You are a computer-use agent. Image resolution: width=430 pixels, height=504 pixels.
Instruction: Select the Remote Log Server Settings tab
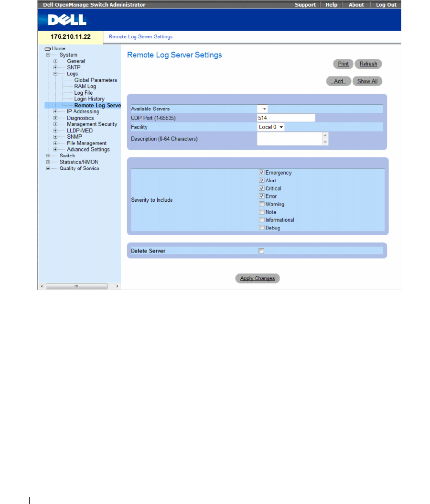point(140,37)
